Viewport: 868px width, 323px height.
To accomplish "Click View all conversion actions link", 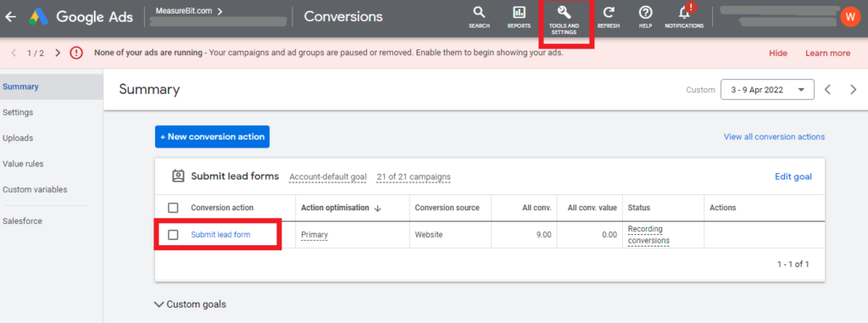I will tap(774, 136).
